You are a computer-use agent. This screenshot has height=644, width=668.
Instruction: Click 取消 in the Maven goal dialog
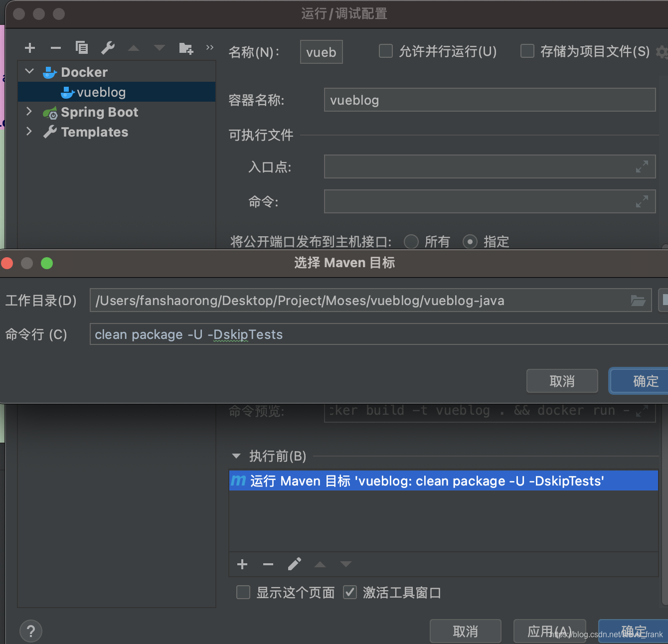coord(562,381)
